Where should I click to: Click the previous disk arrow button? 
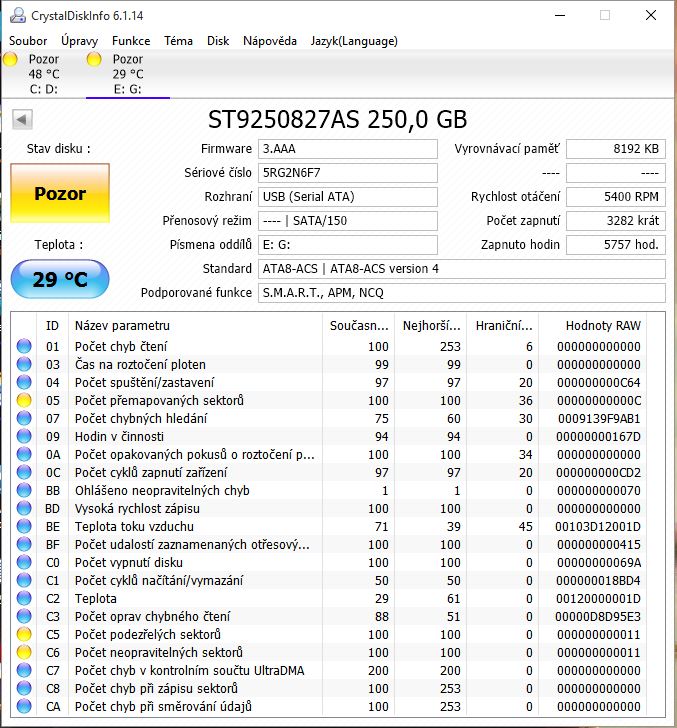coord(22,120)
